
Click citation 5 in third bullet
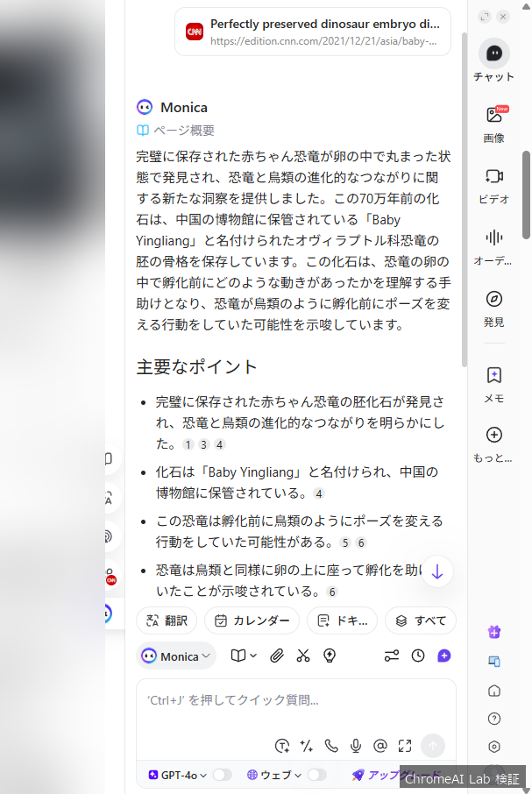coord(345,542)
